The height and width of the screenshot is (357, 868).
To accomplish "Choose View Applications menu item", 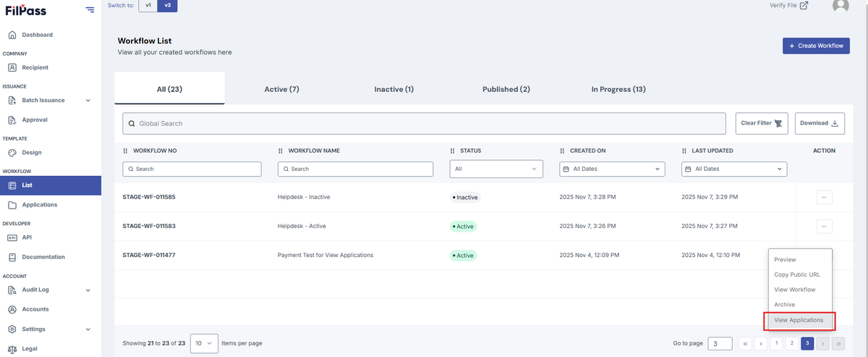I will tap(800, 320).
